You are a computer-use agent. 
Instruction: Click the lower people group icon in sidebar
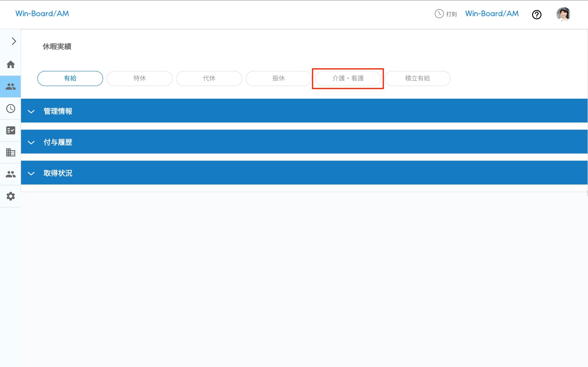pos(10,174)
